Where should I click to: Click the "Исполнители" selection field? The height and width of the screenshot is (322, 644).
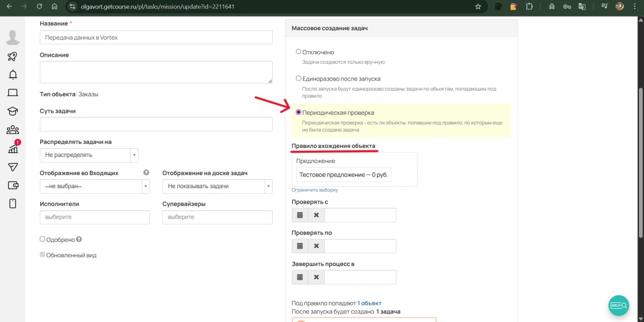pos(95,217)
